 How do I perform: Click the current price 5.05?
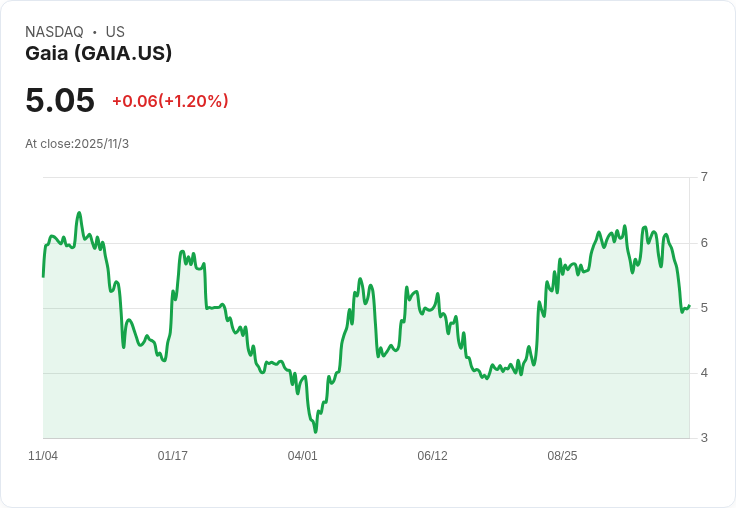[60, 100]
